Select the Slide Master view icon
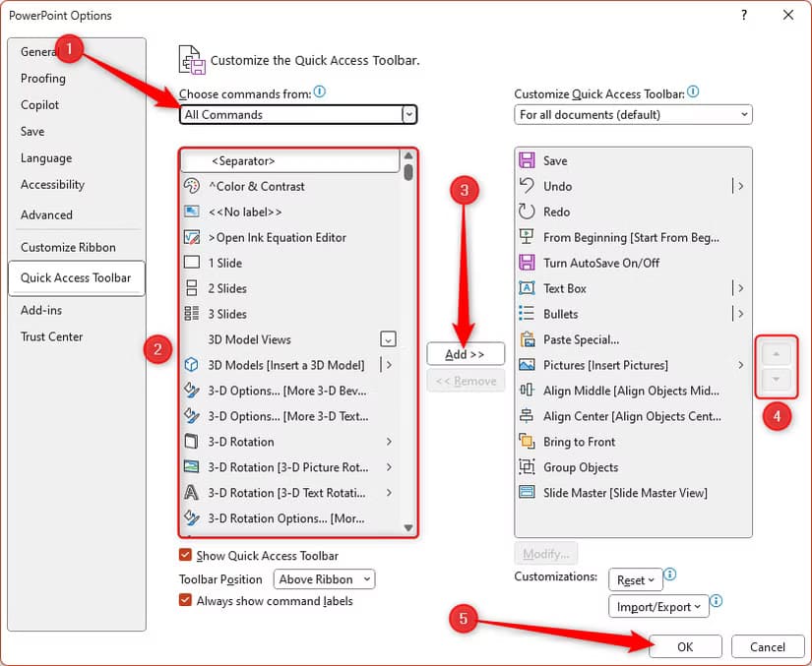The image size is (812, 666). (x=527, y=492)
